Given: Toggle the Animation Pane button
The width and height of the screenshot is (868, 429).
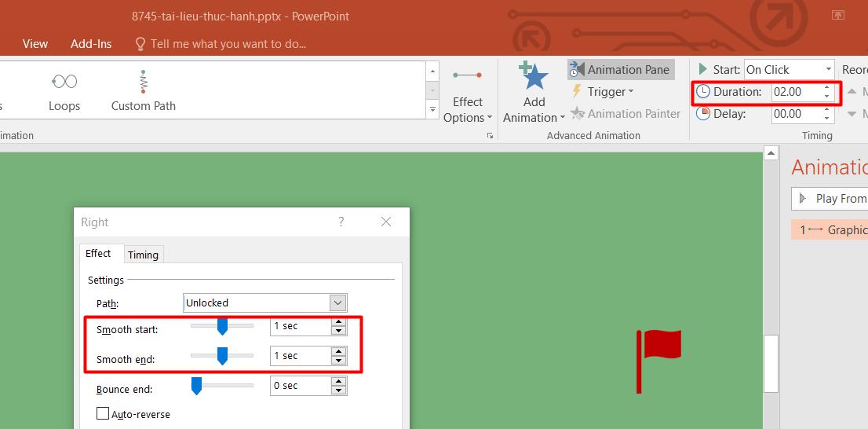Looking at the screenshot, I should coord(621,70).
